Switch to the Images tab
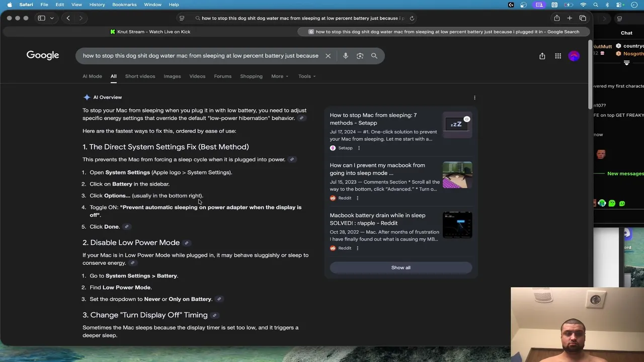 click(172, 76)
